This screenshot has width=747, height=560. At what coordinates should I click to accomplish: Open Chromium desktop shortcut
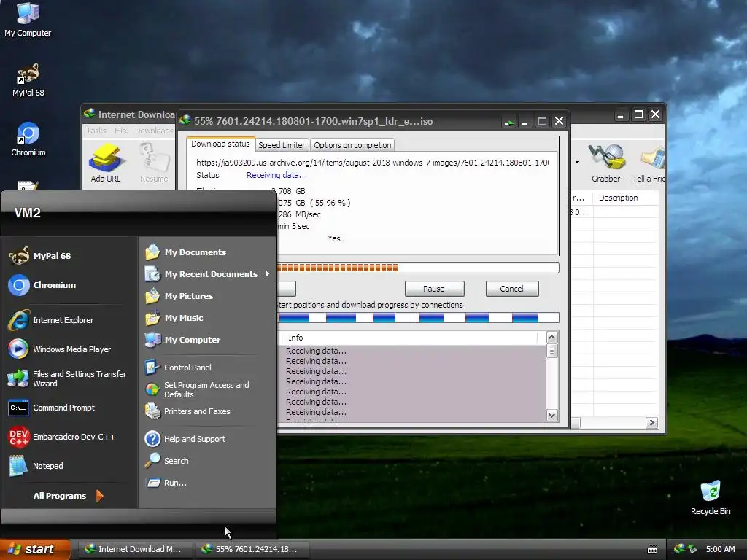point(28,139)
